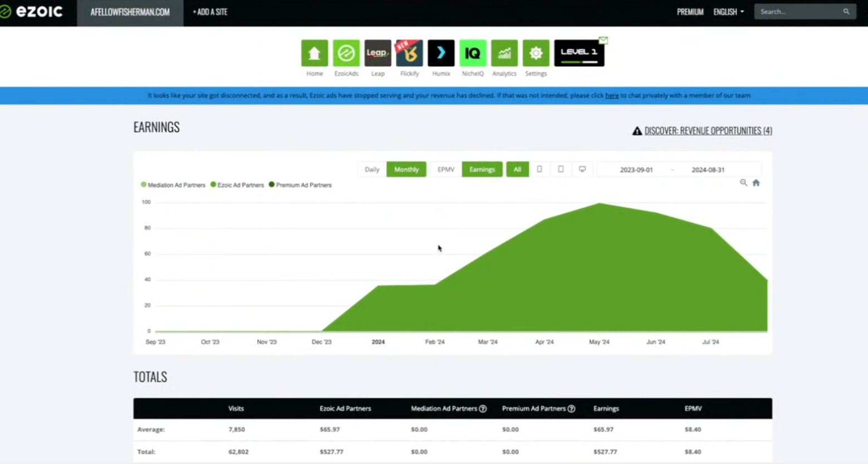Click the TOTALS section heading
The width and height of the screenshot is (868, 464).
click(150, 377)
